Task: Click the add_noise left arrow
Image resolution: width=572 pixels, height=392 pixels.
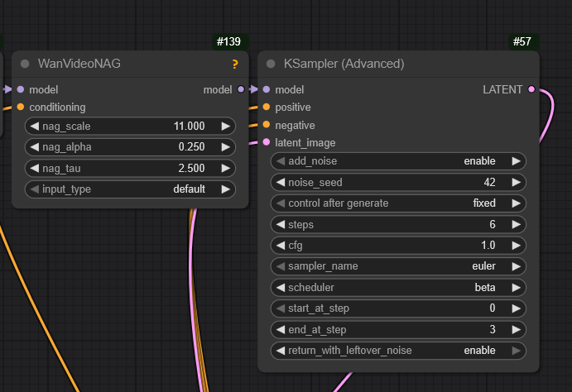Action: tap(281, 161)
